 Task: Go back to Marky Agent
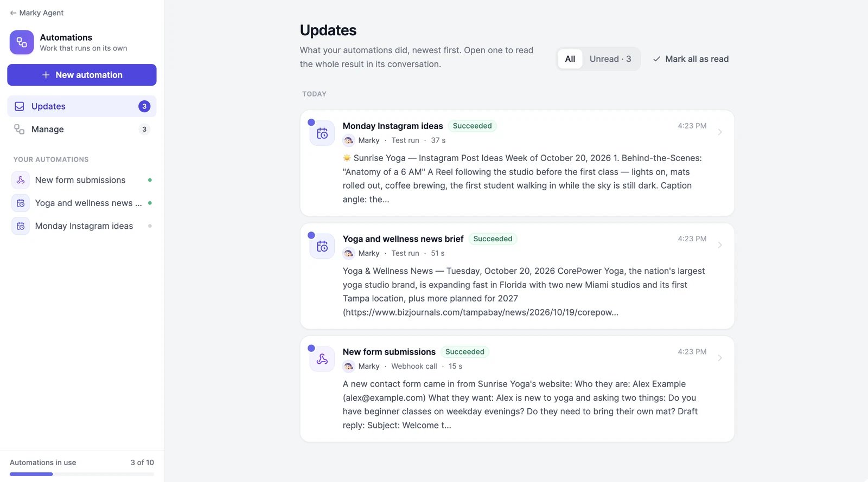pos(36,13)
